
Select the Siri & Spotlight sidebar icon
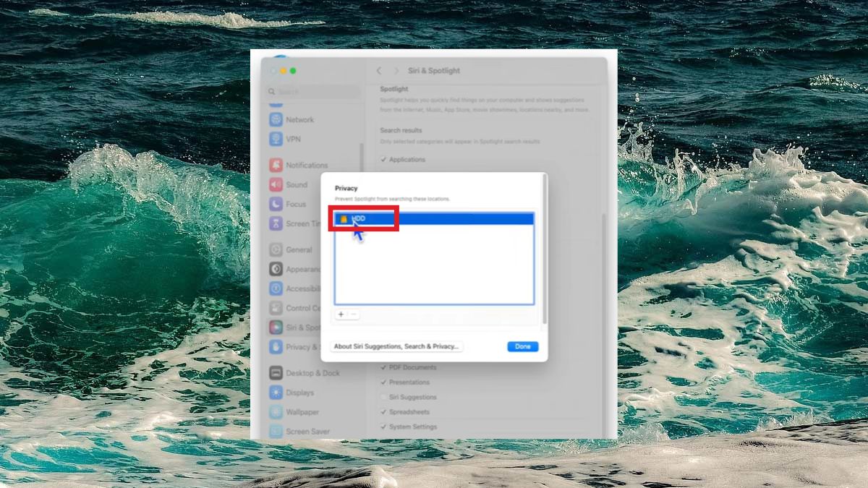pos(276,328)
